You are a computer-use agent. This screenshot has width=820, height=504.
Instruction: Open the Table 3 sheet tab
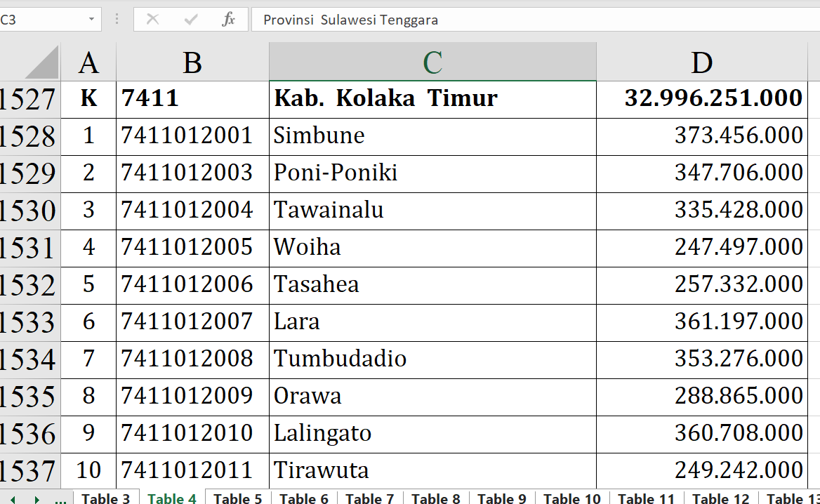(105, 498)
